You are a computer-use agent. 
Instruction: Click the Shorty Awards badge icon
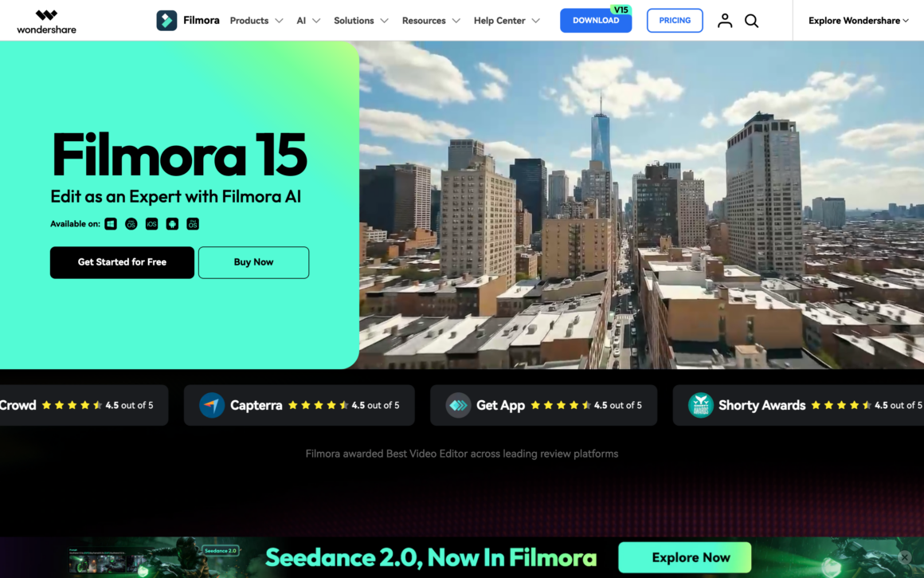[x=701, y=405]
